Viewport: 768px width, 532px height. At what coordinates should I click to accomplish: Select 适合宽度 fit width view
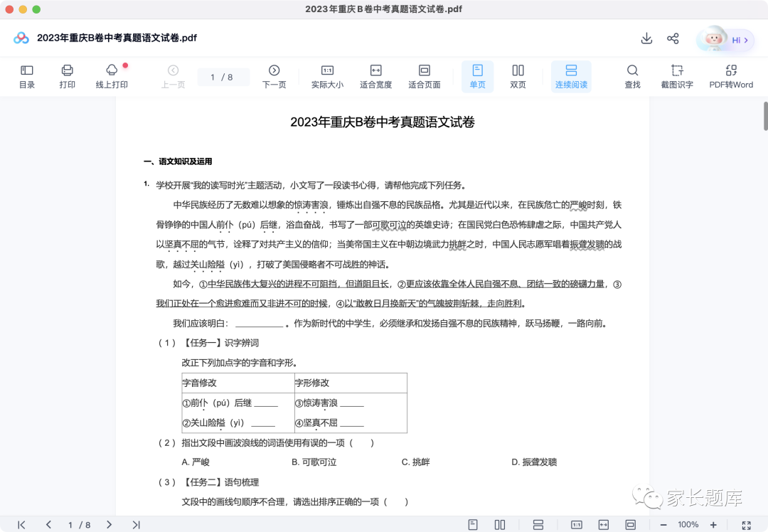pyautogui.click(x=375, y=76)
